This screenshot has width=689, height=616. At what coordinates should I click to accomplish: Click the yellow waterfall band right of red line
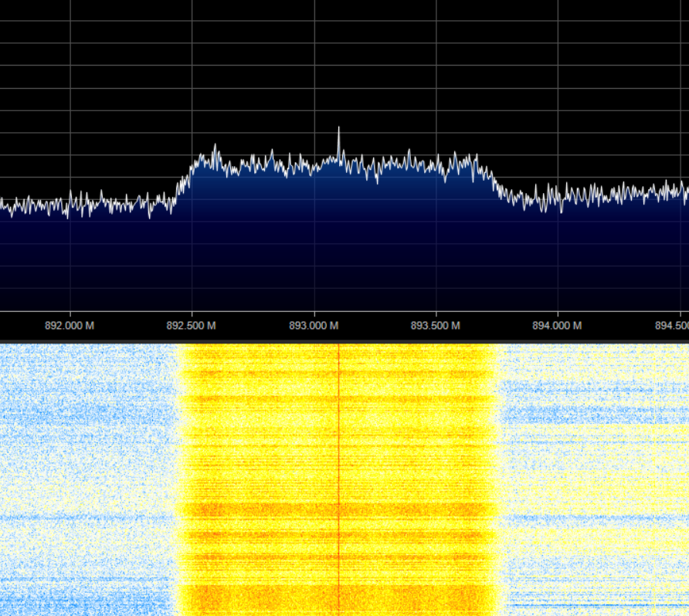417,463
